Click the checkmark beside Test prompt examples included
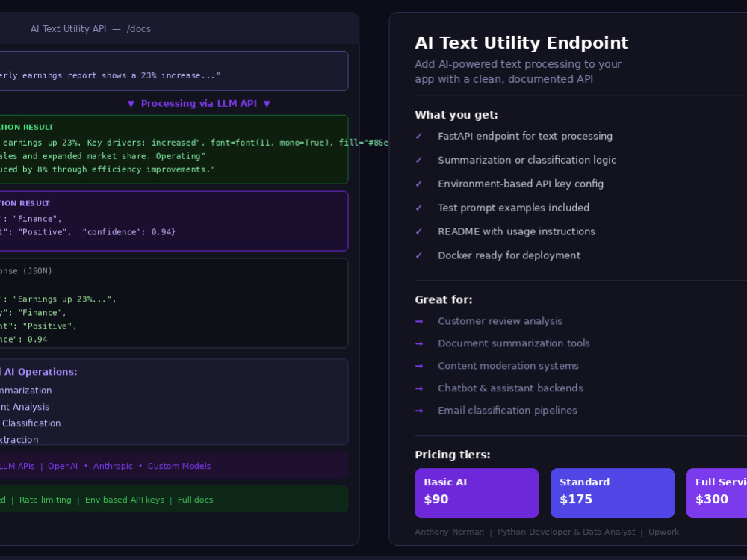Image resolution: width=747 pixels, height=560 pixels. (419, 208)
